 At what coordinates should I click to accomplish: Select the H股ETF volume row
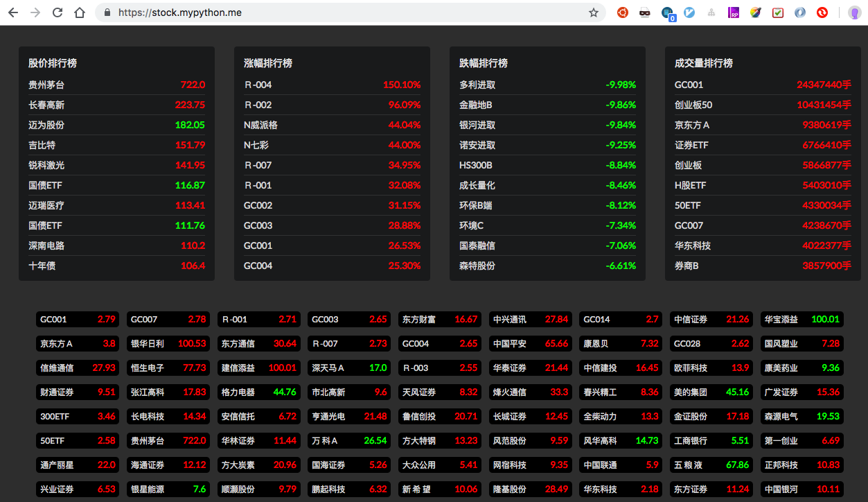tap(763, 185)
